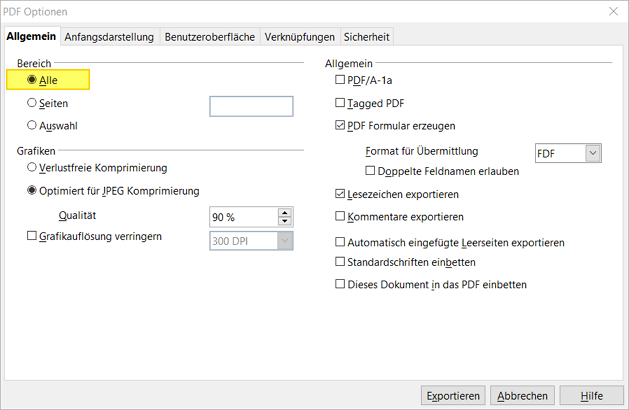Close the PDF Optionen dialog
This screenshot has width=629, height=410.
pyautogui.click(x=611, y=11)
